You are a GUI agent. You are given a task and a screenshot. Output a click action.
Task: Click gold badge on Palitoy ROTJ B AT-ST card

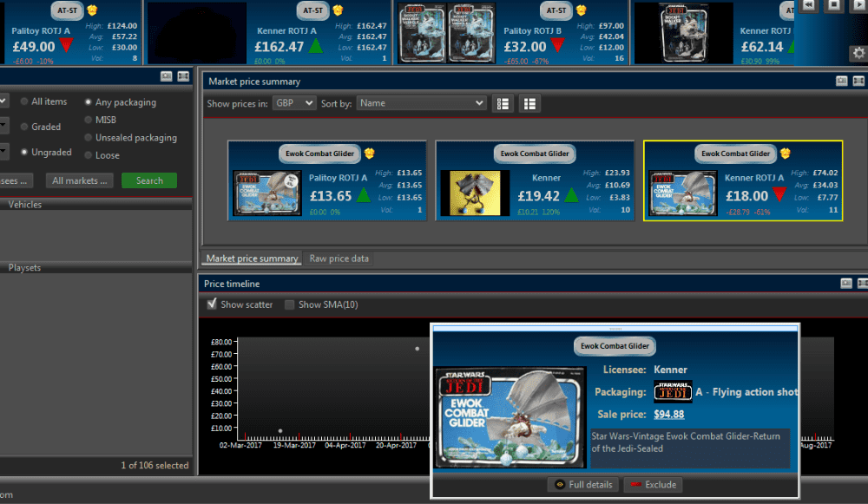click(582, 10)
